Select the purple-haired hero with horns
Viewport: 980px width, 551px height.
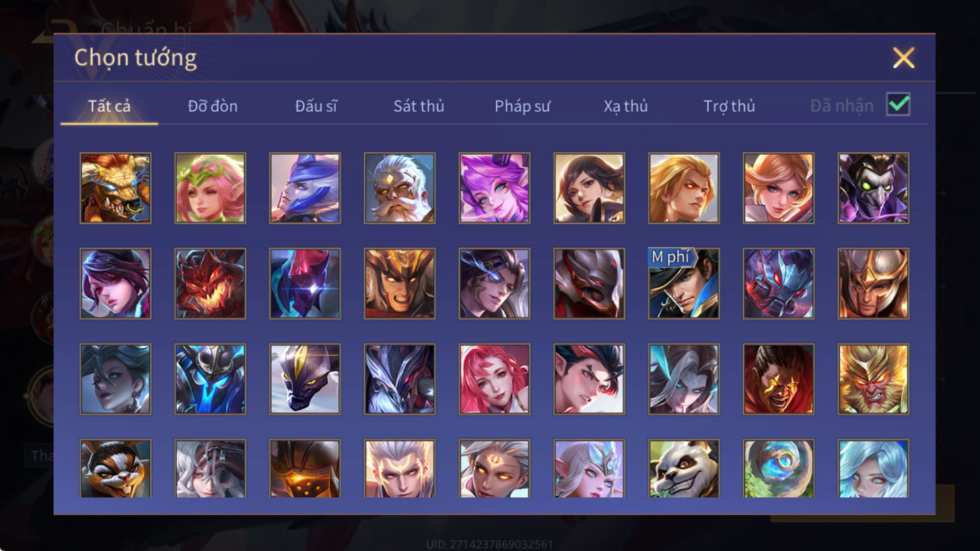495,188
